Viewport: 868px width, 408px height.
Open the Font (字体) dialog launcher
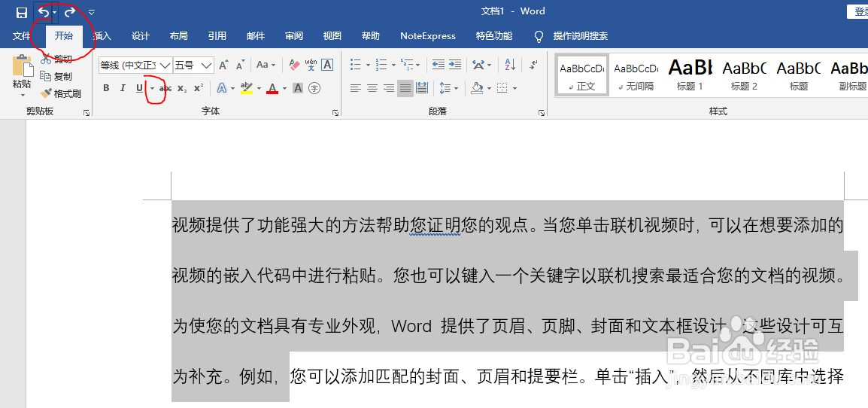[x=335, y=112]
